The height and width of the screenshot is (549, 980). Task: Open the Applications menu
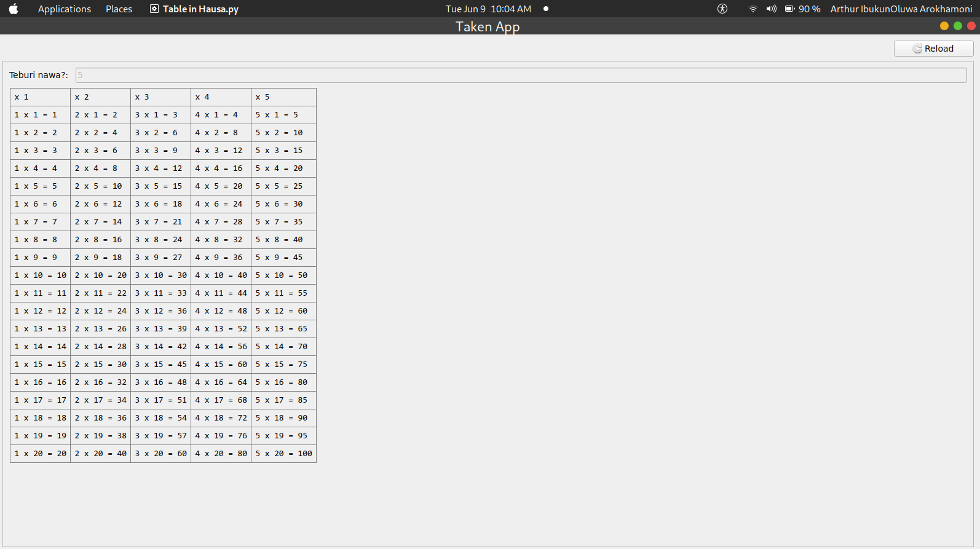pos(65,9)
